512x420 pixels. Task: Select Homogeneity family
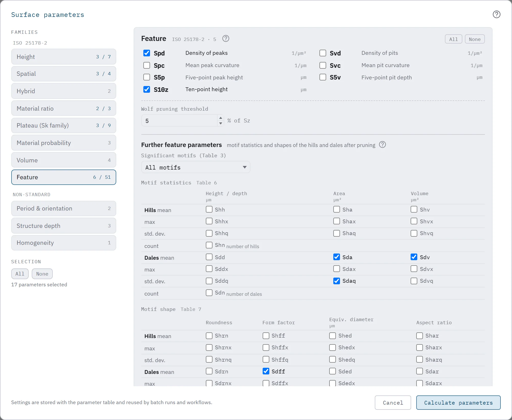pyautogui.click(x=63, y=243)
